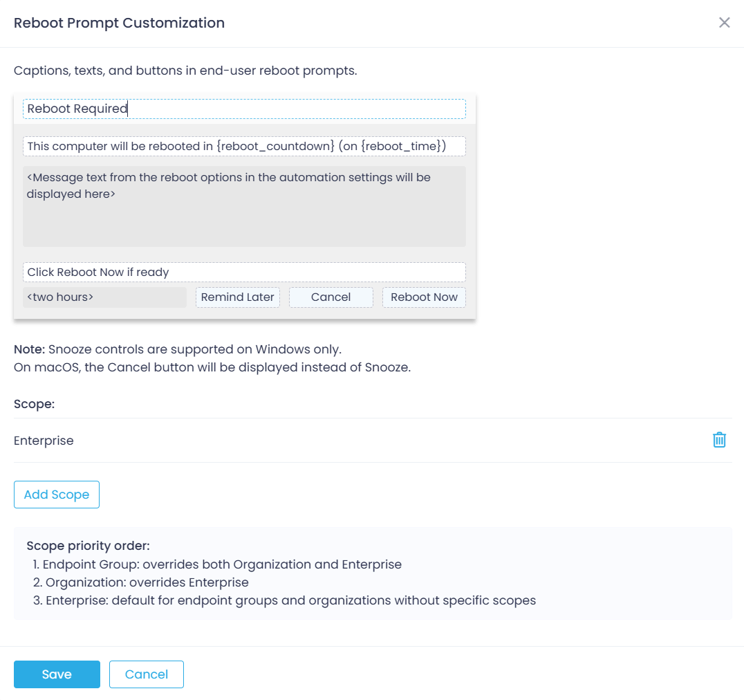744x700 pixels.
Task: Cancel the reboot prompt changes
Action: click(x=146, y=674)
